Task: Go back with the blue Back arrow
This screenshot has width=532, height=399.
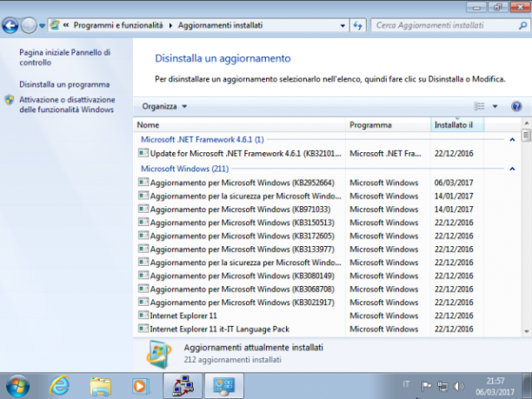Action: pyautogui.click(x=10, y=25)
